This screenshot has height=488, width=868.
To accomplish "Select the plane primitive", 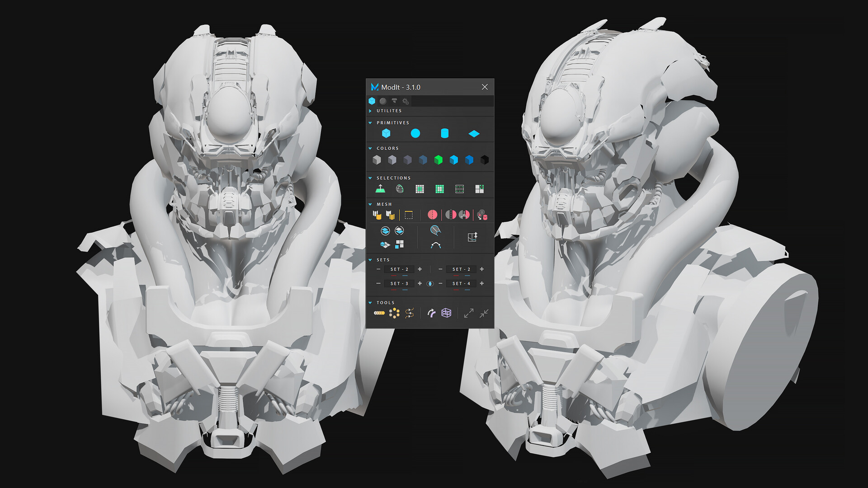I will tap(474, 133).
